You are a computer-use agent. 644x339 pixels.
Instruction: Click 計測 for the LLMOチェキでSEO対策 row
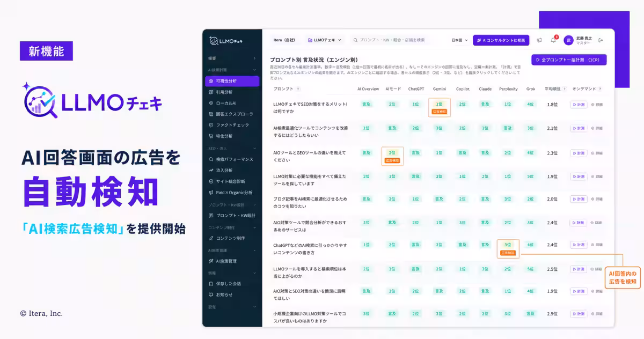point(579,105)
